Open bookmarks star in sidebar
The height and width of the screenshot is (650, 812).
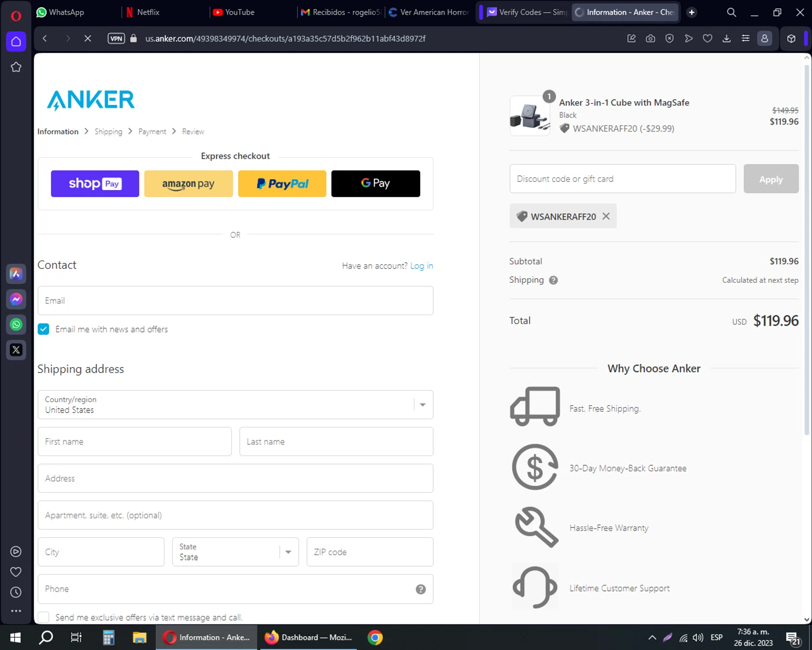tap(16, 67)
